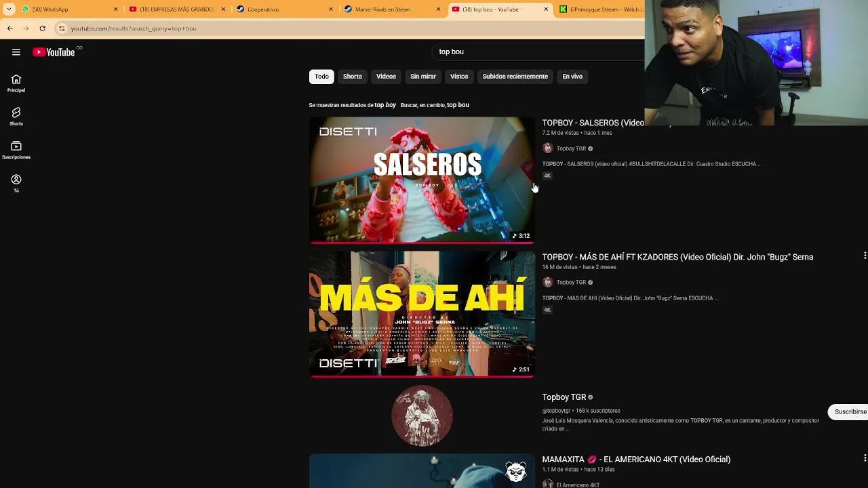The image size is (868, 488).
Task: Open the Topboy TGR channel round avatar
Action: click(422, 415)
